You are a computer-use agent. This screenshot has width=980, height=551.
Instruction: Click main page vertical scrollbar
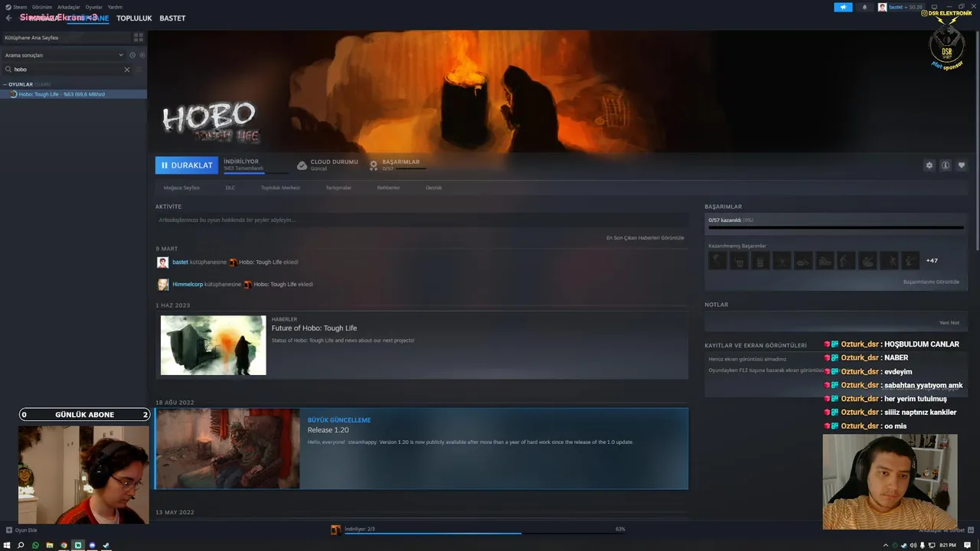[977, 142]
